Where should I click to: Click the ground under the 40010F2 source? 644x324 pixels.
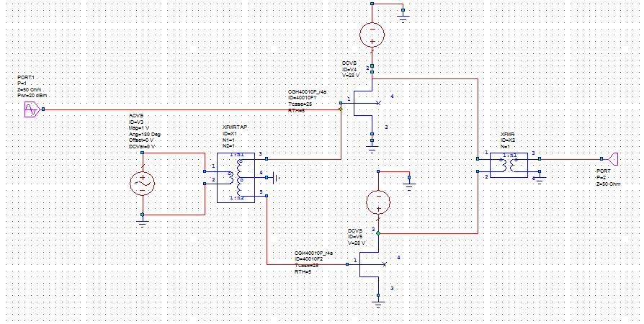[x=378, y=303]
